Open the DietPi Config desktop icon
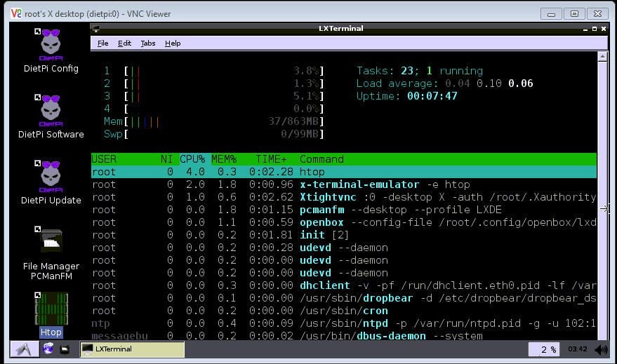 [51, 50]
